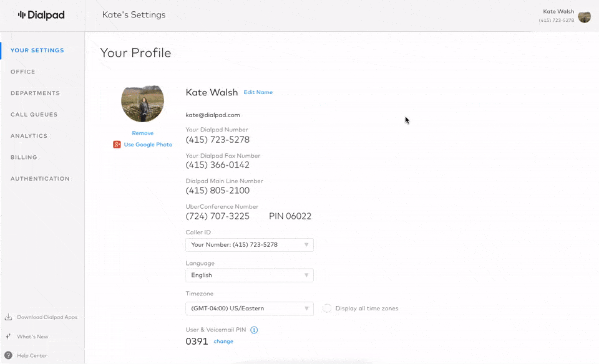Click fax number (415) 366-0142

click(x=217, y=165)
